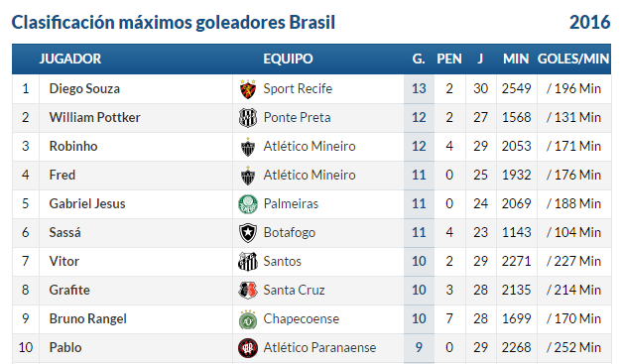This screenshot has height=364, width=624.
Task: Select the G. goals column header
Action: coord(419,59)
